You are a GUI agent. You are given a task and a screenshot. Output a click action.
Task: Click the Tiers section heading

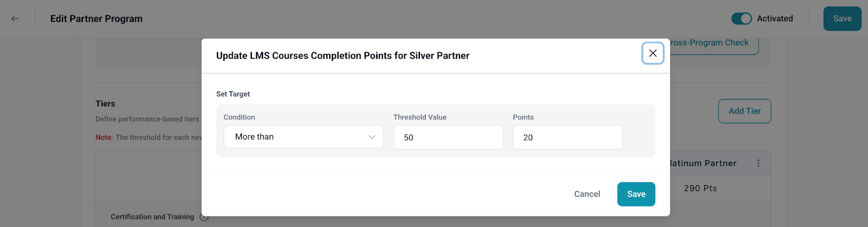[105, 104]
